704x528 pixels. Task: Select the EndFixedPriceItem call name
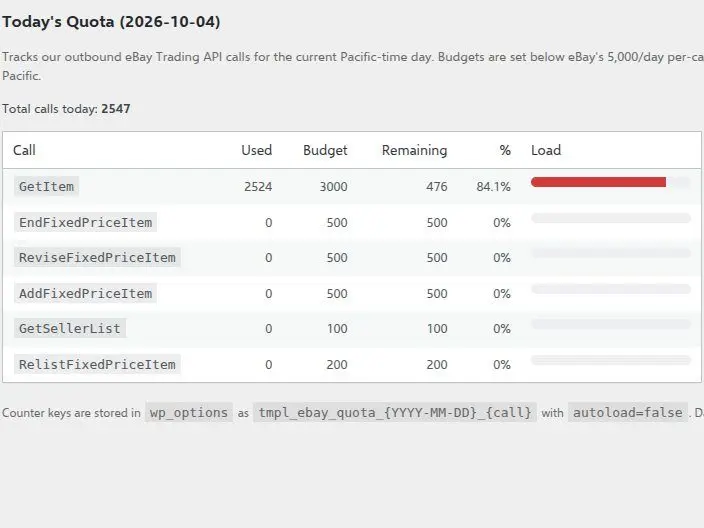point(85,222)
